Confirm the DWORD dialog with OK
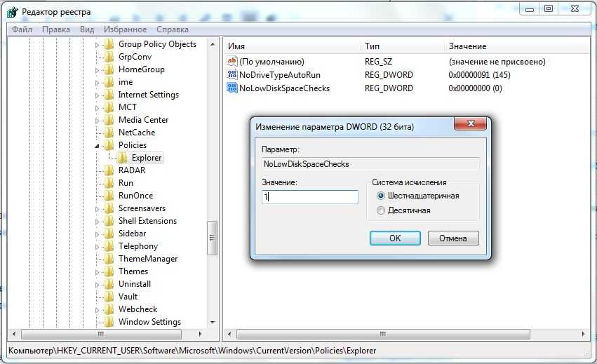This screenshot has width=597, height=364. [x=395, y=238]
